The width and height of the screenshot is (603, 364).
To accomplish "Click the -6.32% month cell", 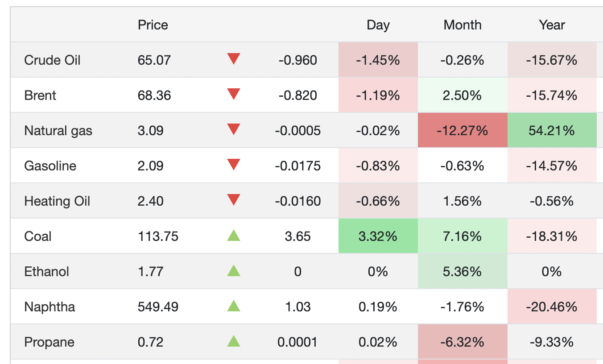I will (x=463, y=342).
